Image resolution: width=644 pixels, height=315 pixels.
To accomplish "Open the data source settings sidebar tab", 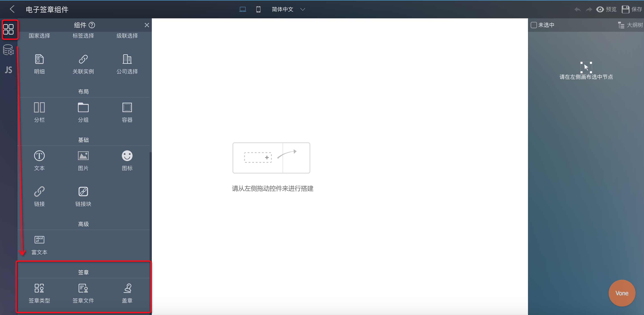I will point(9,50).
